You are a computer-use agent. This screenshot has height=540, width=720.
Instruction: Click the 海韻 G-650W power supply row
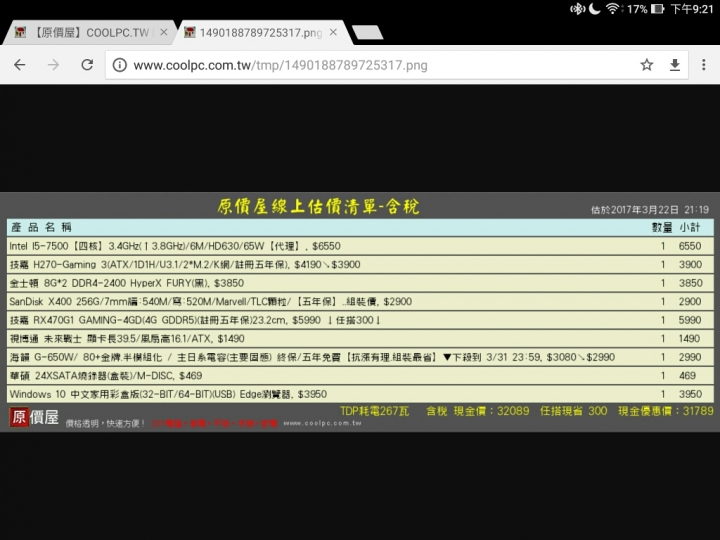[x=360, y=357]
